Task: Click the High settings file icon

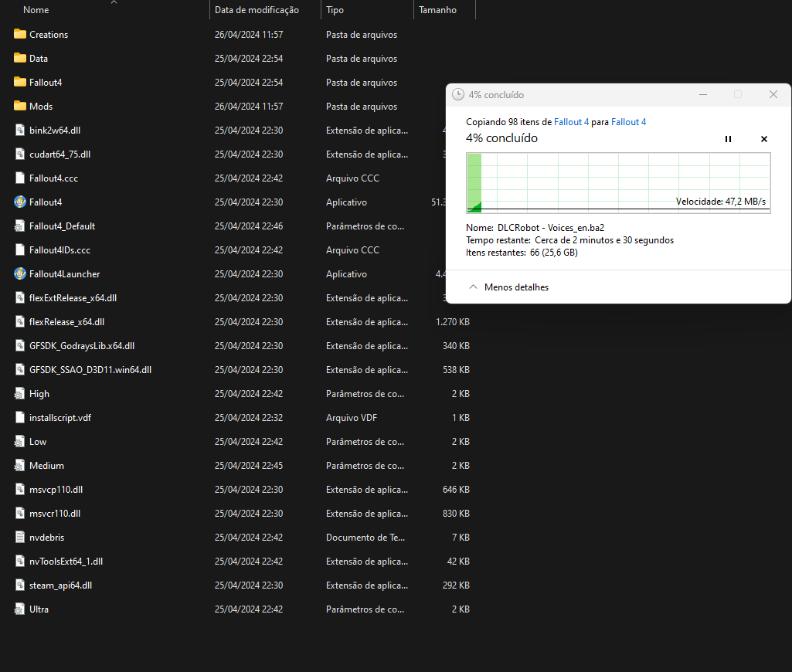Action: click(19, 394)
